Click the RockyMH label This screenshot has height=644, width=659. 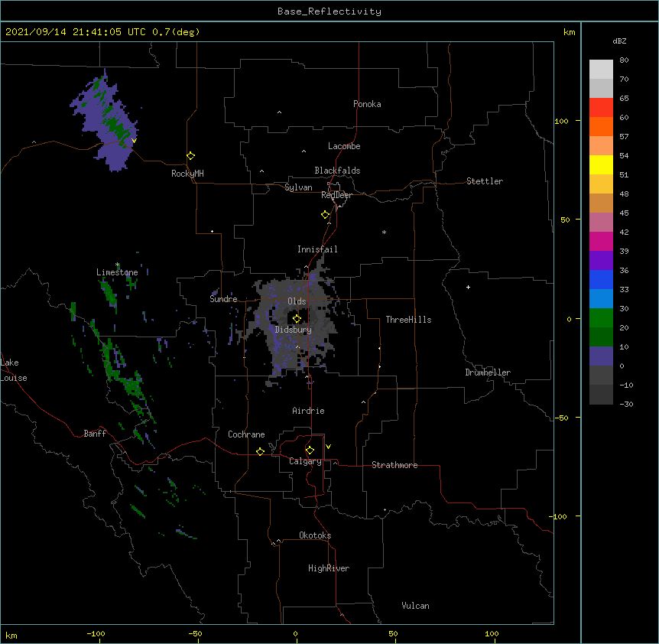click(187, 174)
